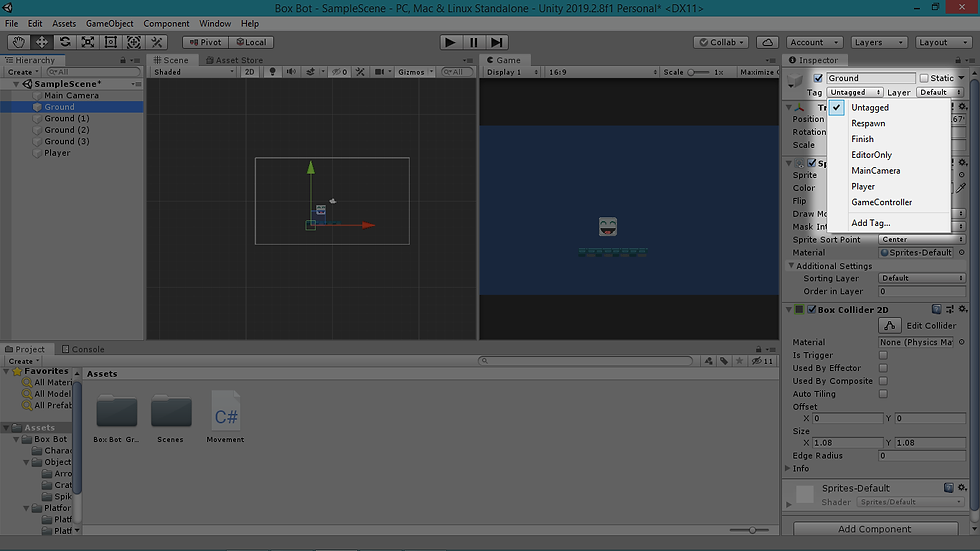Click the Add Component button

875,529
